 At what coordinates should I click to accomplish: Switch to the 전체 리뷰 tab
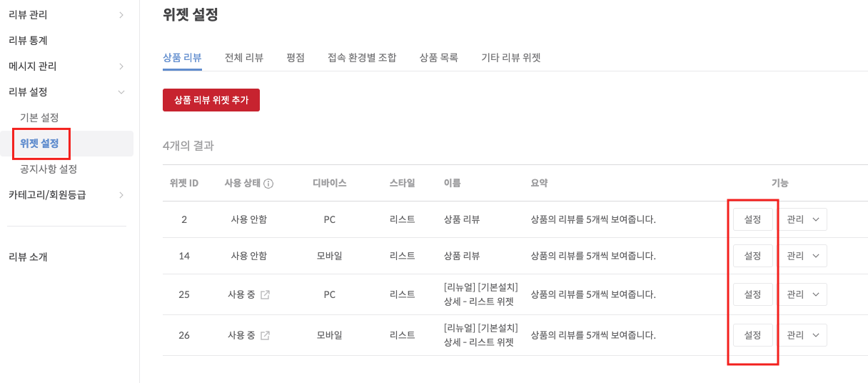click(x=244, y=58)
